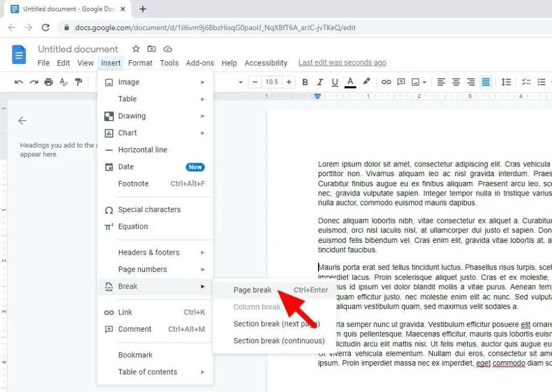Open the font dropdown arrow
The height and width of the screenshot is (392, 552).
pyautogui.click(x=241, y=82)
